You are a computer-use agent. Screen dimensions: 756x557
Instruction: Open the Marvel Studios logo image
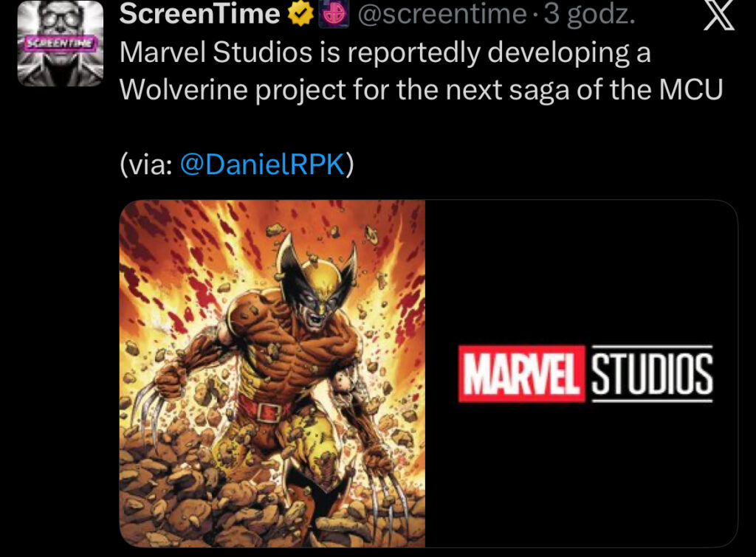click(x=582, y=373)
